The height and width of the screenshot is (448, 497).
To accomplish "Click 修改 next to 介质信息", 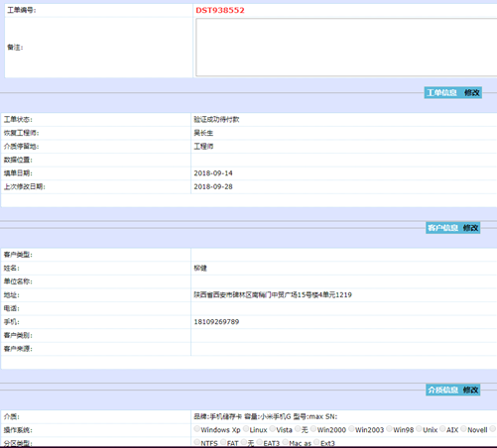I will click(x=470, y=391).
